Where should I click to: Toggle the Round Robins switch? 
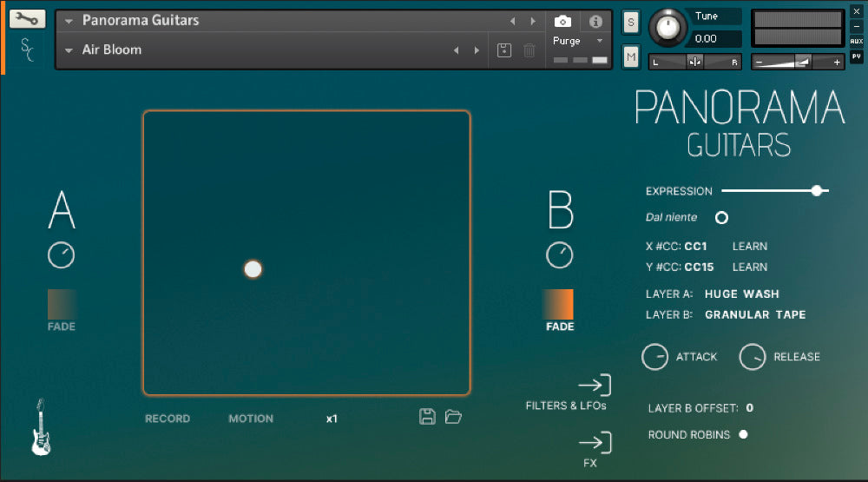(743, 434)
